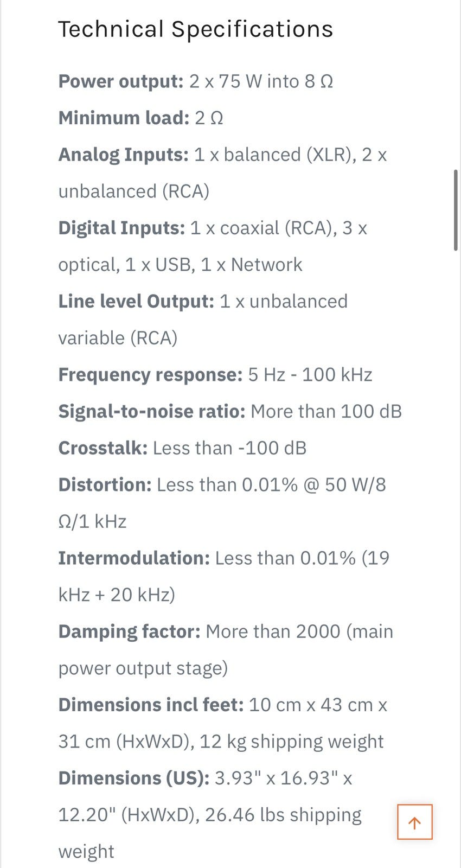This screenshot has height=868, width=461.
Task: Click the Analog Inputs label
Action: point(123,155)
